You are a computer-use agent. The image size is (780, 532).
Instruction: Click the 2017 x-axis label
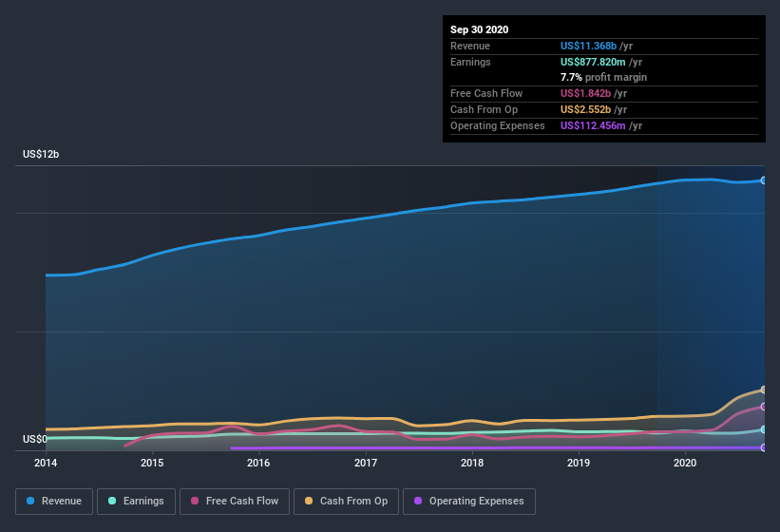(366, 463)
